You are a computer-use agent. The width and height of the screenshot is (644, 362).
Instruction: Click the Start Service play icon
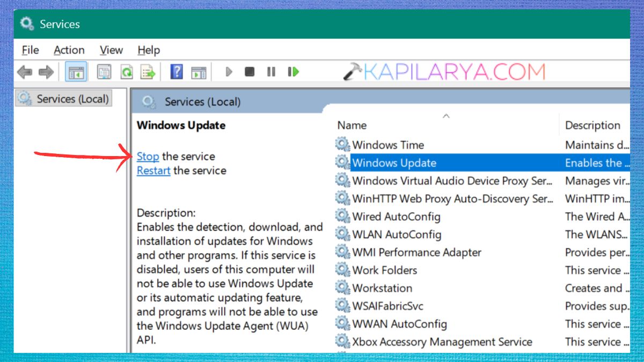[x=229, y=71]
